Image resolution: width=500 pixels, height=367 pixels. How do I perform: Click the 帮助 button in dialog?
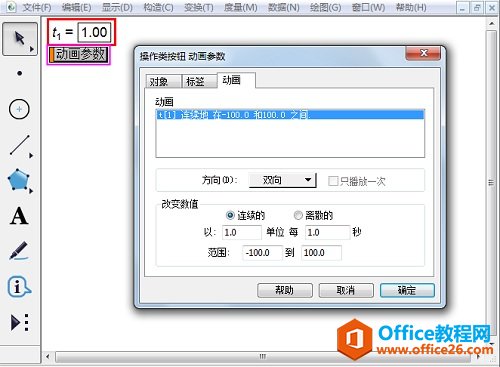pyautogui.click(x=285, y=290)
